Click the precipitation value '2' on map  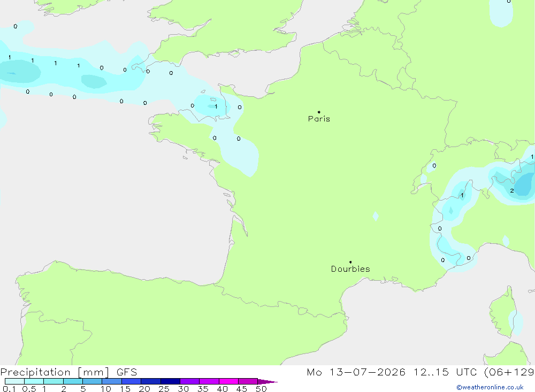512,191
